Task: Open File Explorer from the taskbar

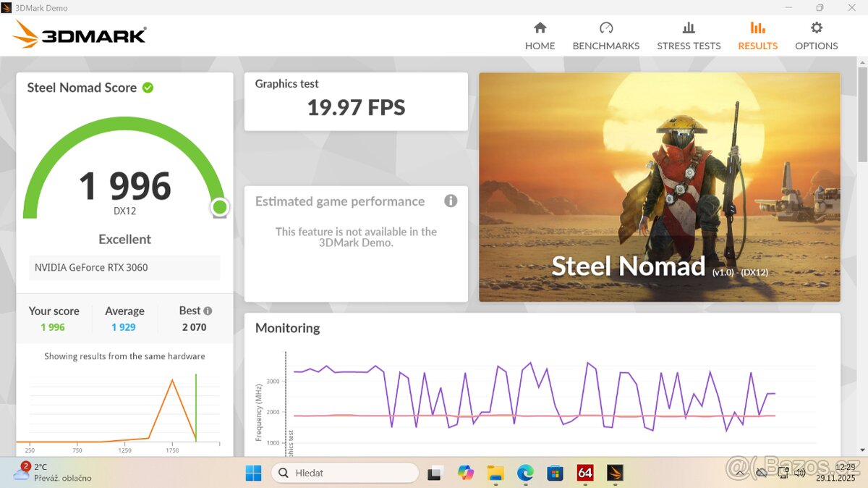Action: tap(495, 473)
